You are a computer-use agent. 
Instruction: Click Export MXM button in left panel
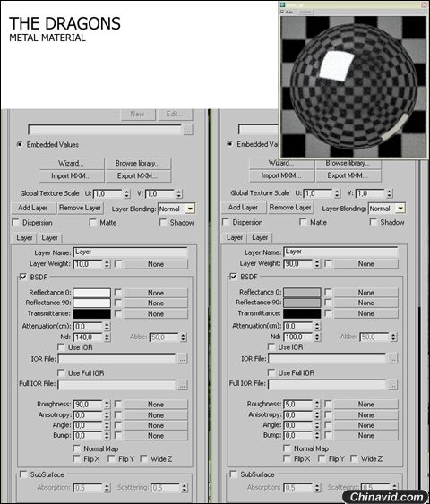point(138,176)
